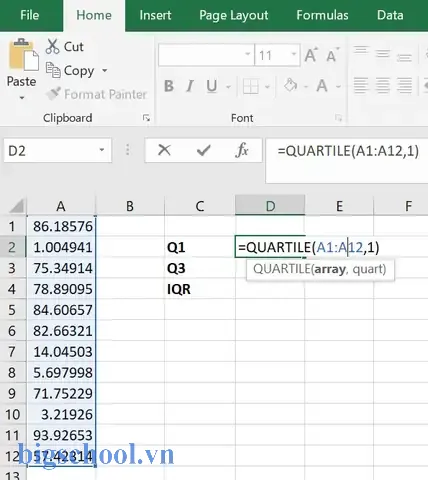
Task: Click cell containing 86.18576
Action: pos(61,226)
